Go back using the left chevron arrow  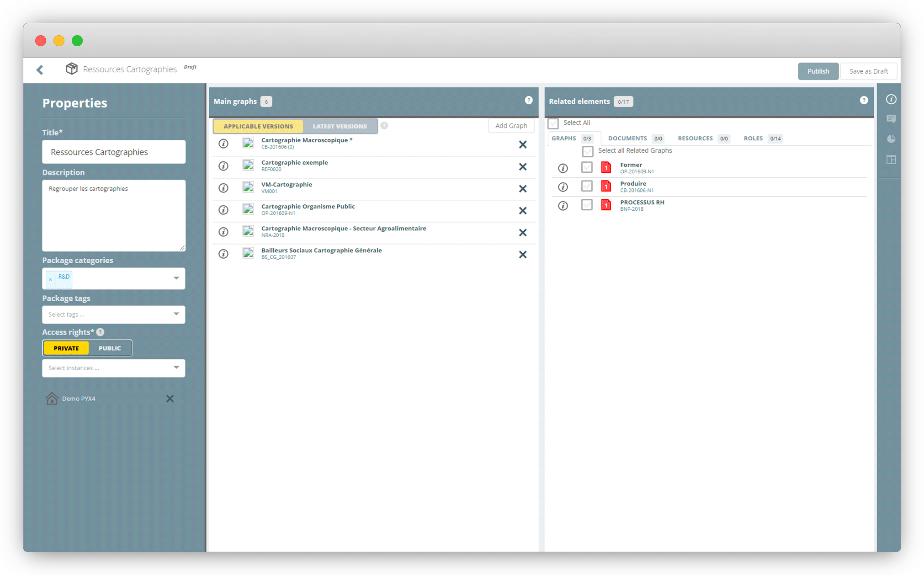point(40,69)
